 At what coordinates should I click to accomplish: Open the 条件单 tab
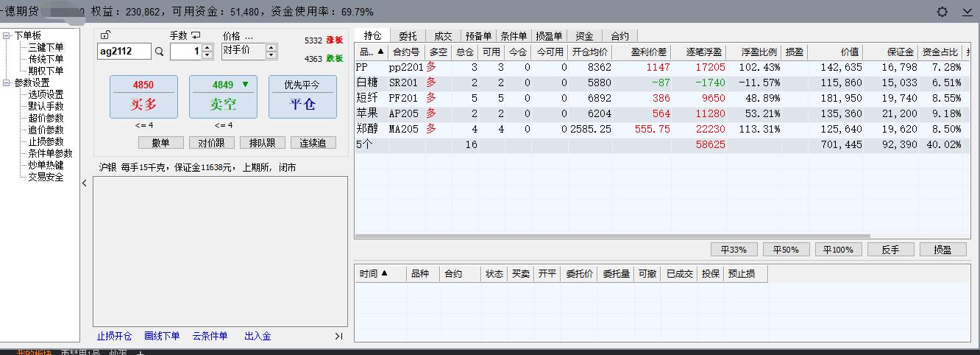tap(514, 35)
